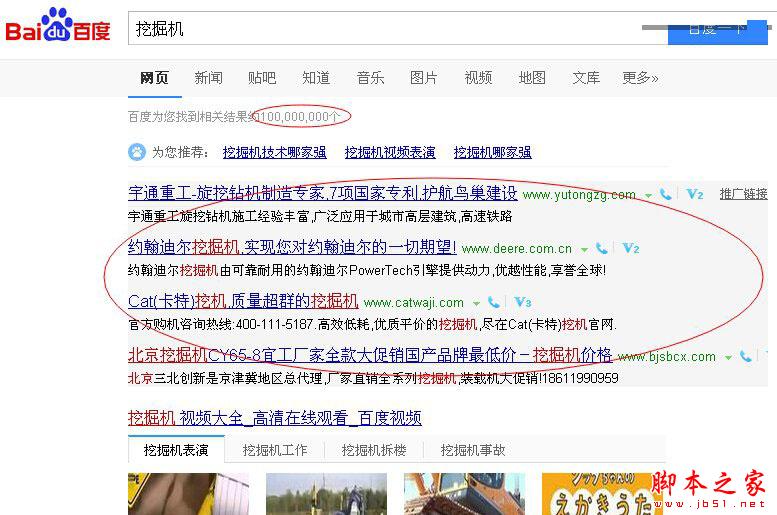Click description mentioning PowerTech引擎
Viewport: 777px width, 515px height.
pos(367,271)
